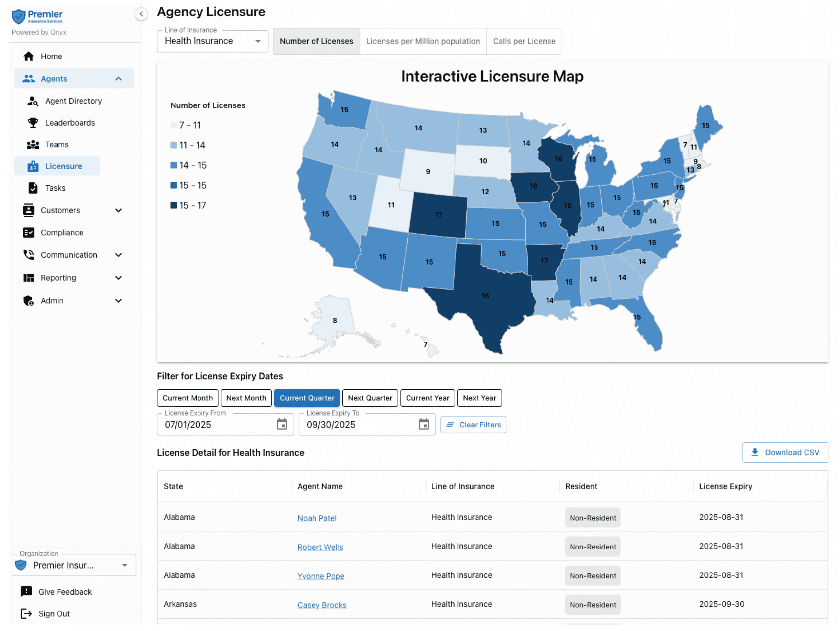Click the License Expiry From date field
This screenshot has width=840, height=631.
[x=213, y=425]
